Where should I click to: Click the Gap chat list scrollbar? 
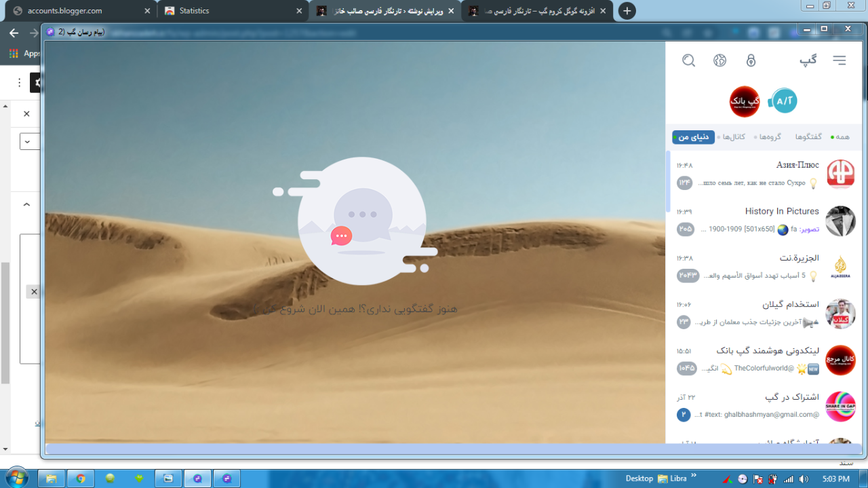pos(668,182)
